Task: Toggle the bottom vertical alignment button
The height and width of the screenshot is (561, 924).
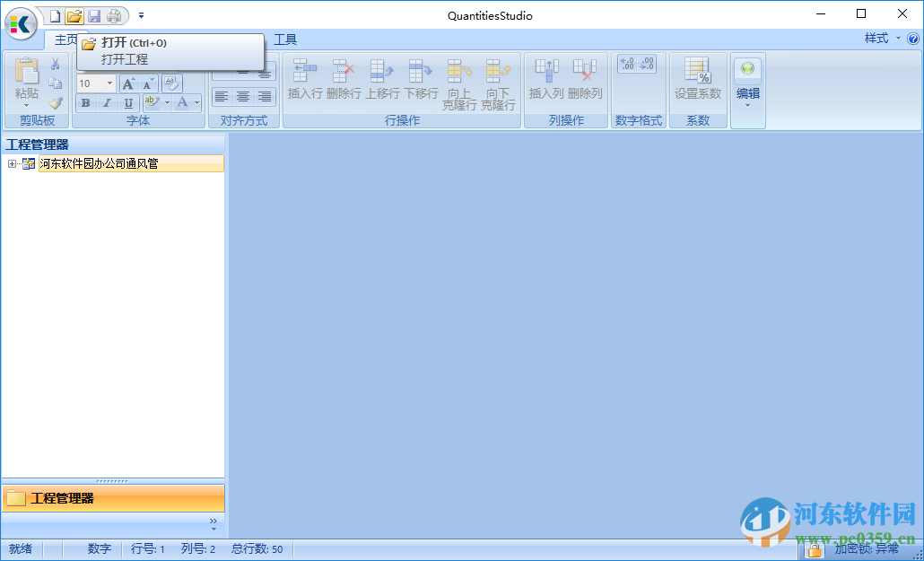Action: 265,73
